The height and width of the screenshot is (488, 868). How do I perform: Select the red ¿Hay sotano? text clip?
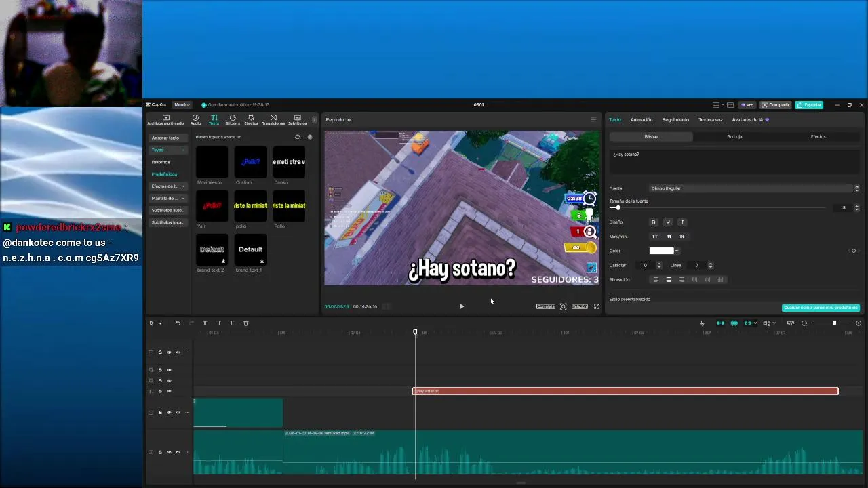click(625, 391)
